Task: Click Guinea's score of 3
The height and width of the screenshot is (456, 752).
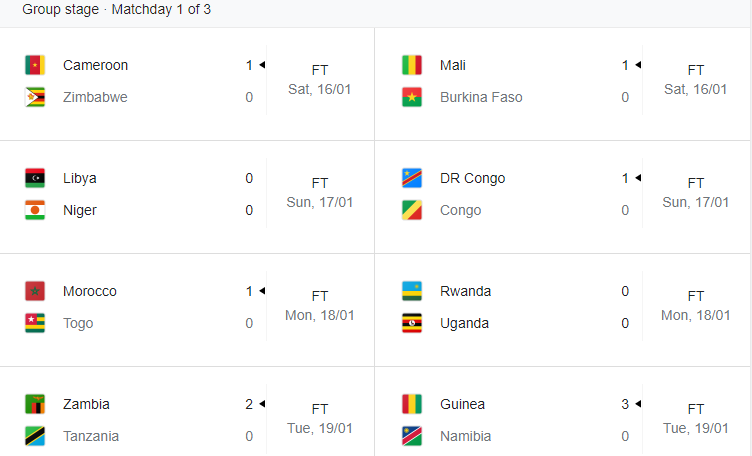Action: pos(625,404)
